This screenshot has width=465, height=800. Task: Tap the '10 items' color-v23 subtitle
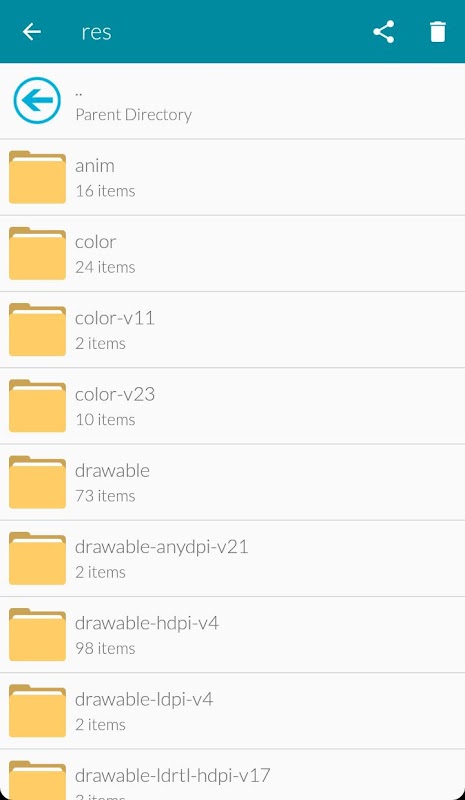point(105,419)
